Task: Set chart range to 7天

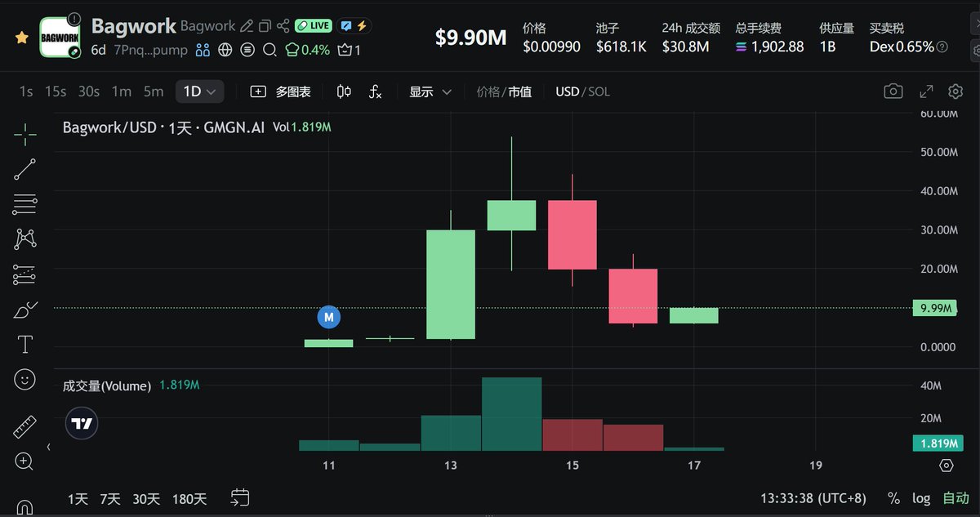Action: pos(109,498)
